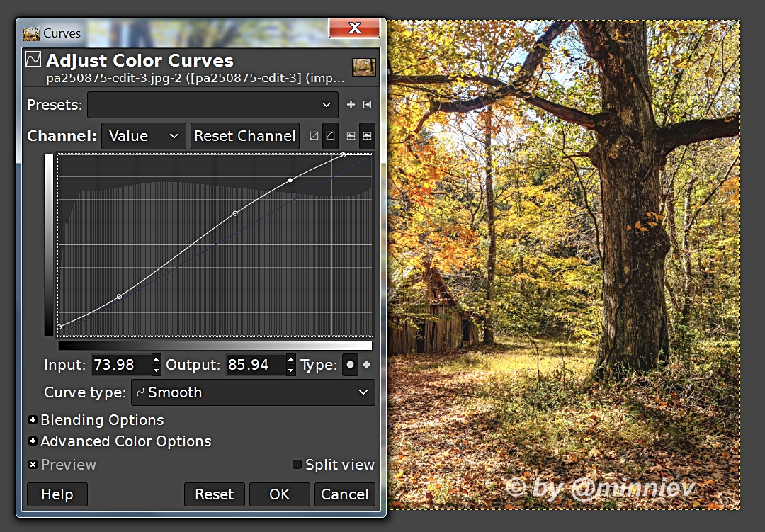
Task: Expand Advanced Color Options section
Action: [33, 441]
